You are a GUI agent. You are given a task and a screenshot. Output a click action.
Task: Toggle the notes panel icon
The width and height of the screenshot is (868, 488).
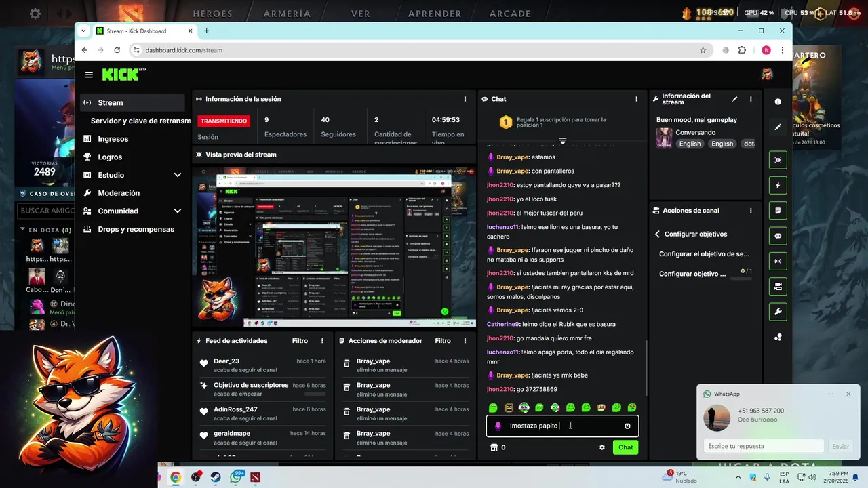point(778,210)
